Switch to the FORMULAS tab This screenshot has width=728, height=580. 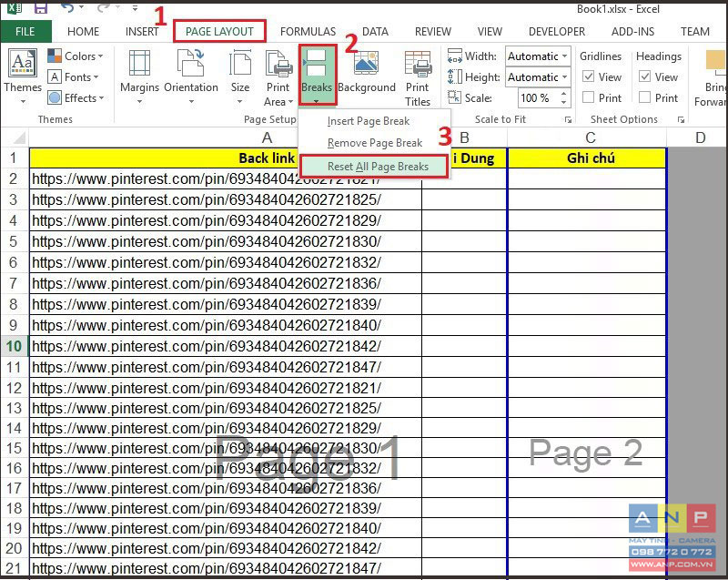click(308, 32)
